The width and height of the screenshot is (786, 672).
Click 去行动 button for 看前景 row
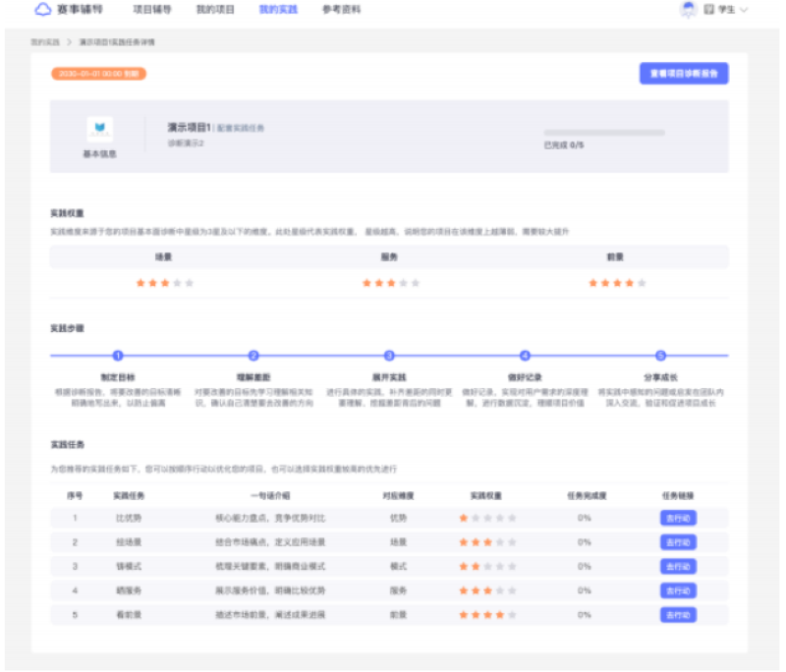678,615
